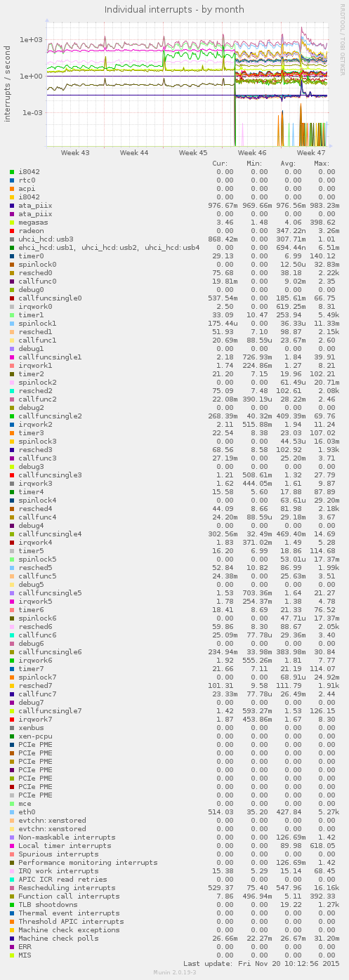Click the 'Max:' column header
Screen dimensions: 349x980
tap(322, 164)
